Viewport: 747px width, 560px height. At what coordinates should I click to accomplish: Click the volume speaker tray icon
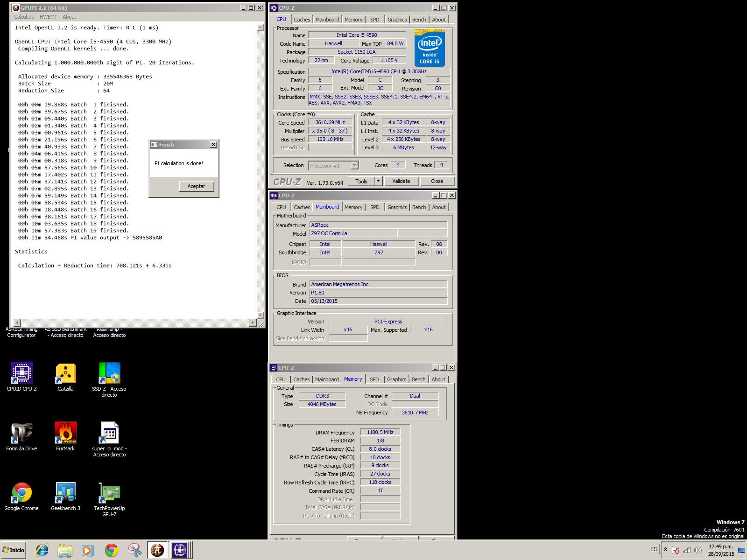pos(698,550)
